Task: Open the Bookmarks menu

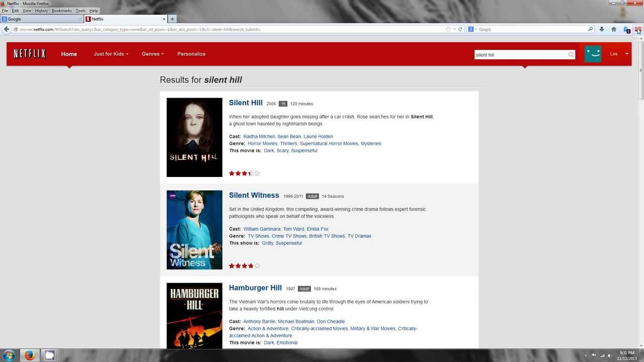Action: [x=62, y=11]
